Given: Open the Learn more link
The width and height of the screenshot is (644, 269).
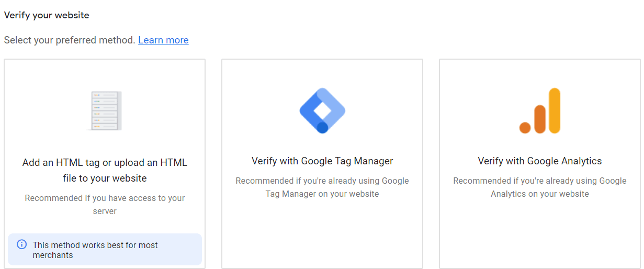Looking at the screenshot, I should tap(163, 40).
